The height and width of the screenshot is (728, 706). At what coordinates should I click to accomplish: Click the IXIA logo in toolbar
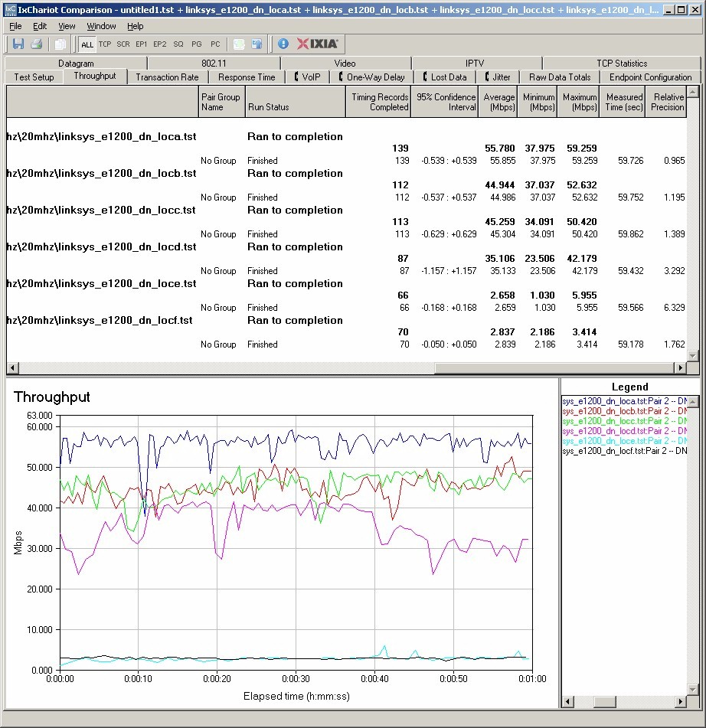coord(318,44)
